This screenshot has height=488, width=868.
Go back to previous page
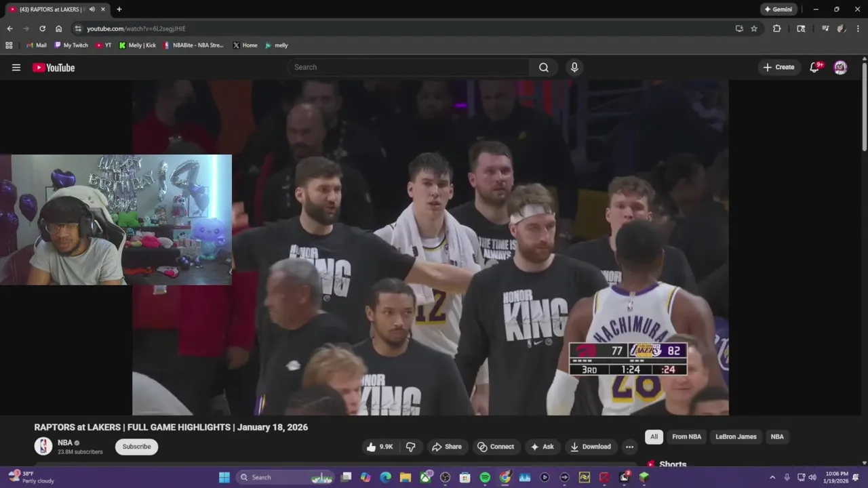tap(9, 28)
